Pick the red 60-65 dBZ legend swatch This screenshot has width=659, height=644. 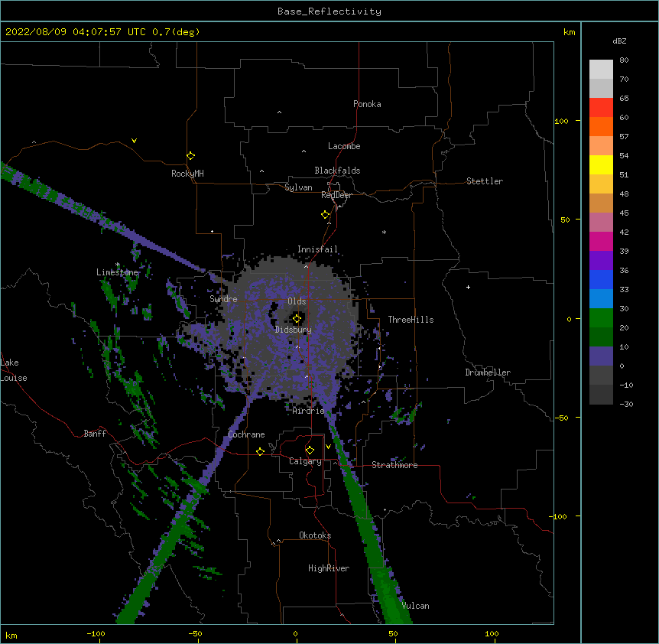tap(601, 108)
